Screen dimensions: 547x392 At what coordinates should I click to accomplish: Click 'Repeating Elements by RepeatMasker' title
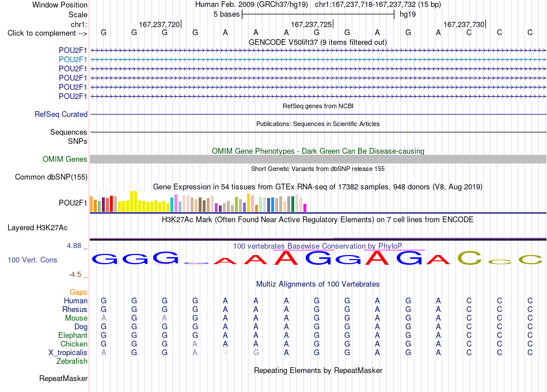(318, 370)
